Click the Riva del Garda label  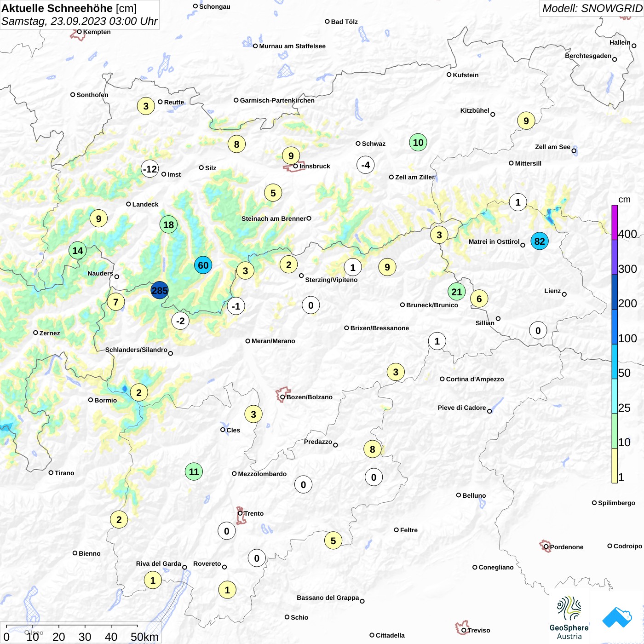click(x=158, y=563)
